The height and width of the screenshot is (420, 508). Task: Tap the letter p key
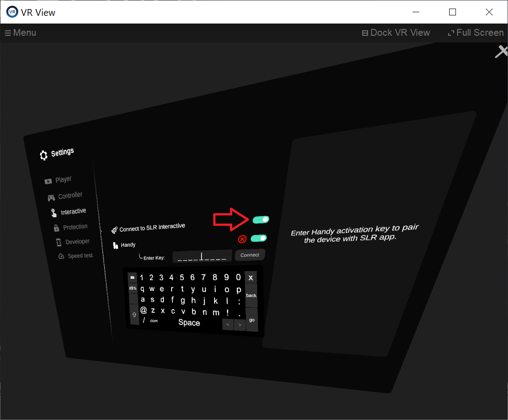239,290
